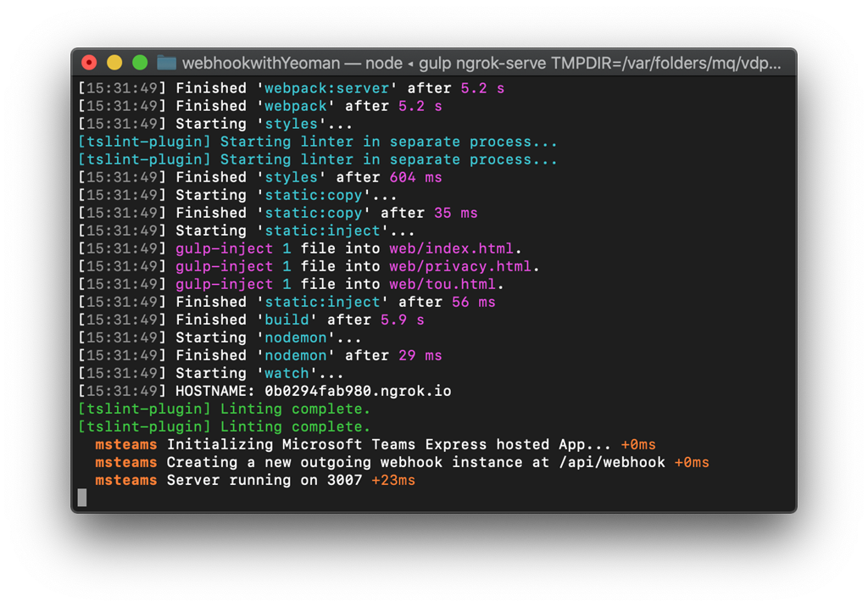Click the 'nodemon' task label
Screen dimensions: 868x607
[296, 337]
